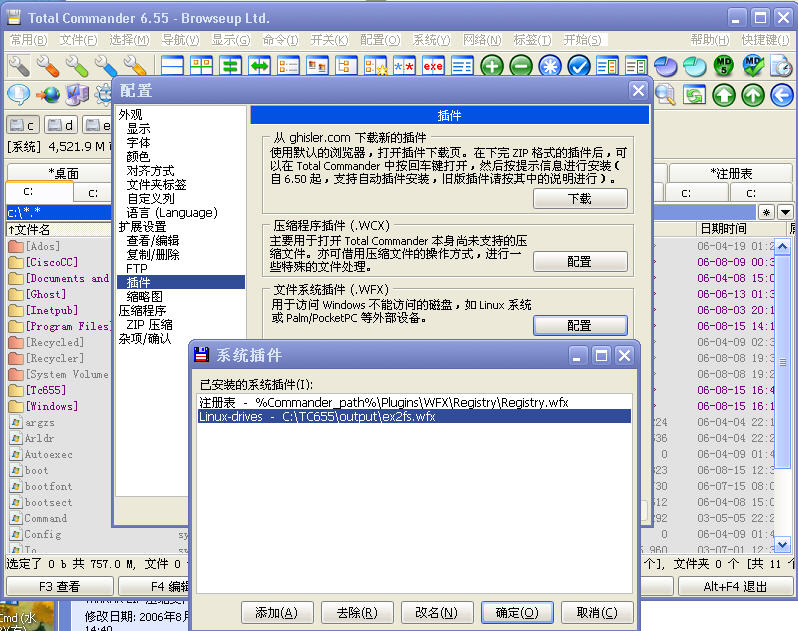This screenshot has height=631, width=798.
Task: Create MD5 checksum with MD5 icon
Action: 724,66
